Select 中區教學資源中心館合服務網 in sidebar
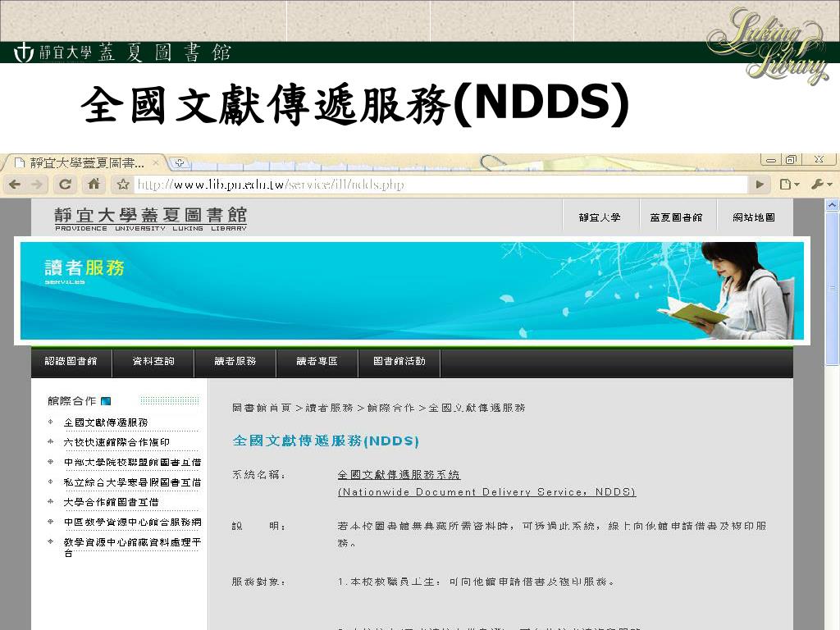Image resolution: width=840 pixels, height=630 pixels. [132, 523]
